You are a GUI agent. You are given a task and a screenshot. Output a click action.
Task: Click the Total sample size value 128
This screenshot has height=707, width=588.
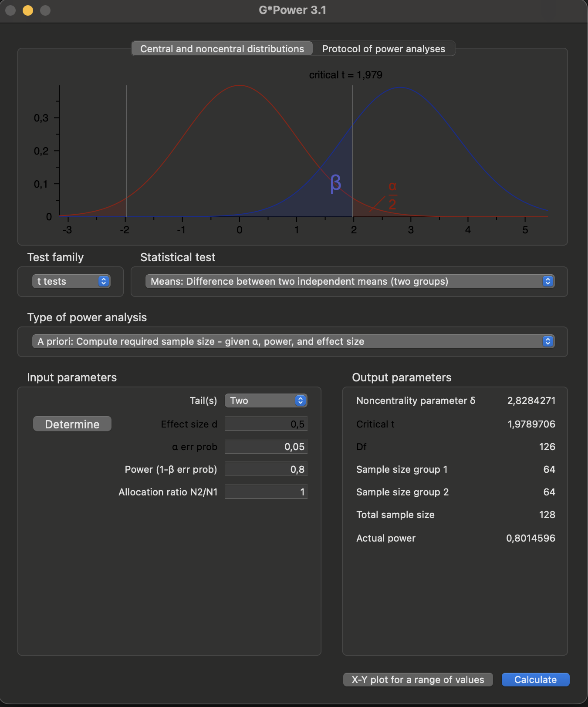click(x=547, y=515)
